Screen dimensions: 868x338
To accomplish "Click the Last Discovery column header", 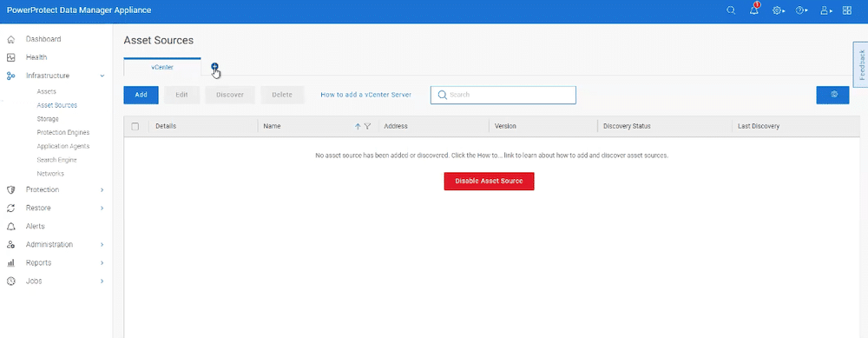I will 759,126.
